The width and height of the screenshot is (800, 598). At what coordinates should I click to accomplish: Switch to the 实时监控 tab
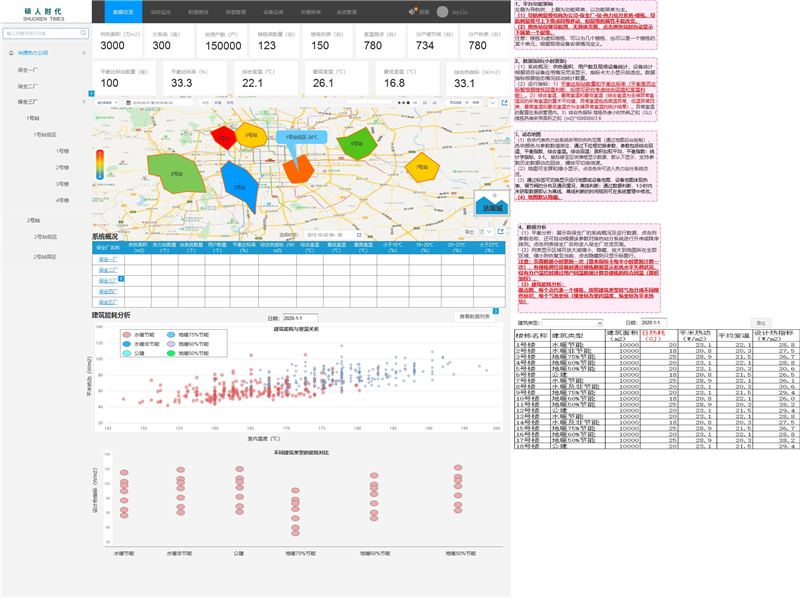161,12
